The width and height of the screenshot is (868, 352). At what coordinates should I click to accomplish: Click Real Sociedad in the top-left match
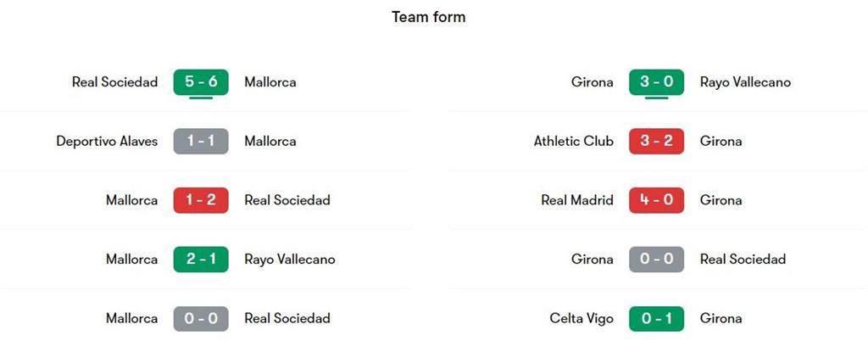[x=114, y=82]
